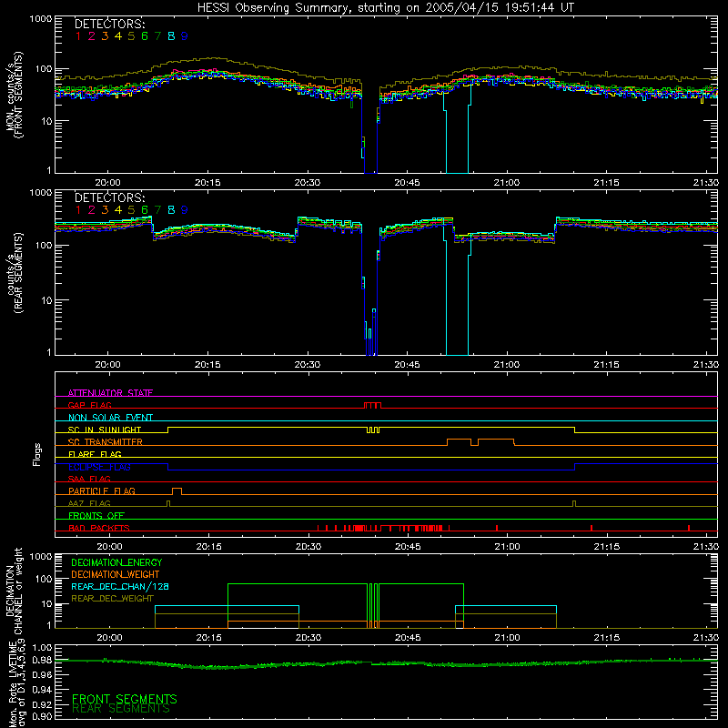Select yellow detector 4 in rear segments legend
The width and height of the screenshot is (728, 728).
[118, 210]
